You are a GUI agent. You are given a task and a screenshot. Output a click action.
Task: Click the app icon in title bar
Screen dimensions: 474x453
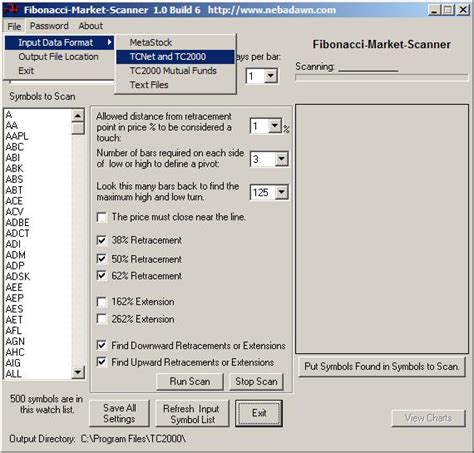11,9
